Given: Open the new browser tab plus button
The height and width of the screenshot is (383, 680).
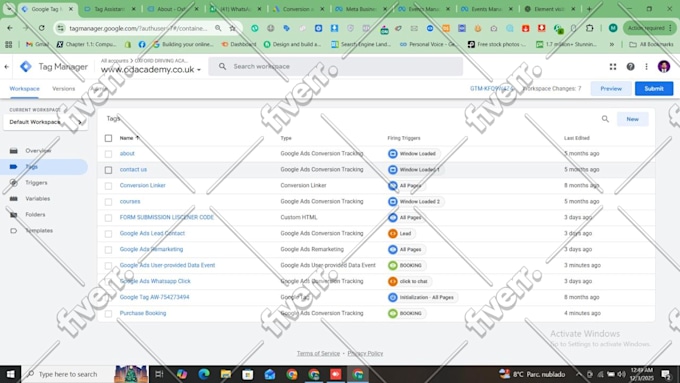Looking at the screenshot, I should click(x=589, y=9).
